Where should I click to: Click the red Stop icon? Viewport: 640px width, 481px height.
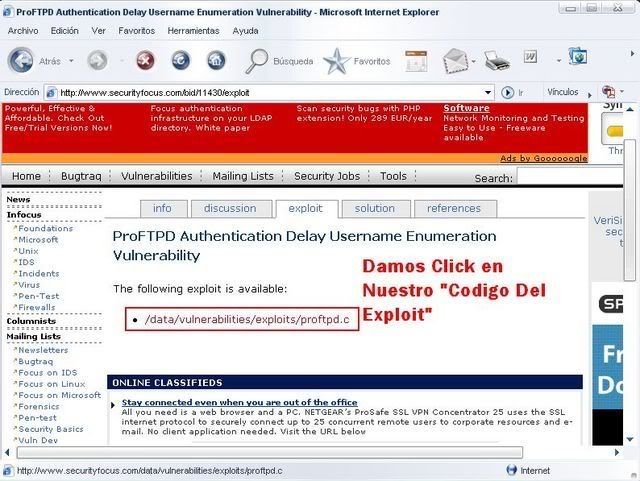click(x=145, y=61)
